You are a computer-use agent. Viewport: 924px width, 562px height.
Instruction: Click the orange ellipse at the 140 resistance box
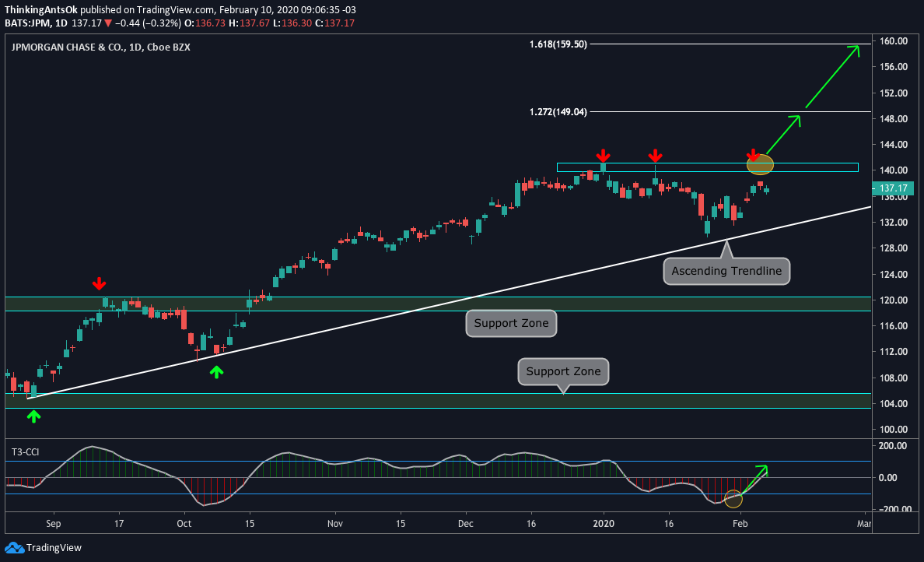coord(760,164)
